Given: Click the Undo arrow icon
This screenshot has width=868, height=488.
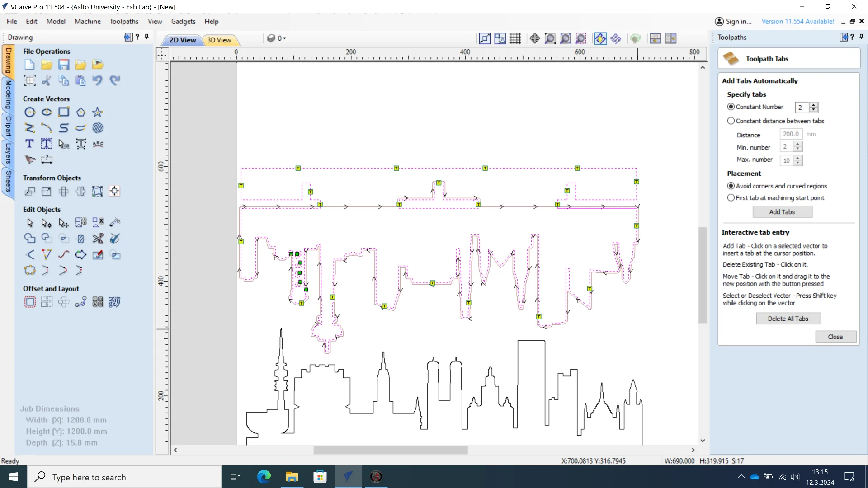Looking at the screenshot, I should pyautogui.click(x=98, y=80).
